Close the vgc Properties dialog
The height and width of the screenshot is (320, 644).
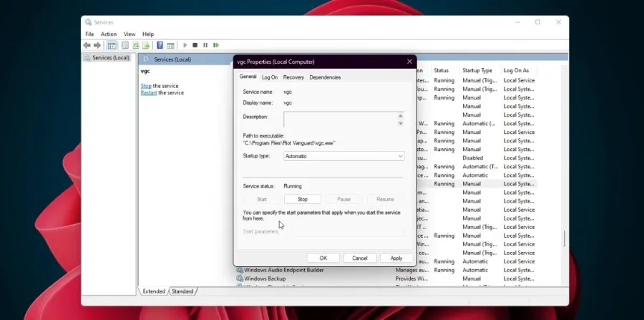[409, 62]
